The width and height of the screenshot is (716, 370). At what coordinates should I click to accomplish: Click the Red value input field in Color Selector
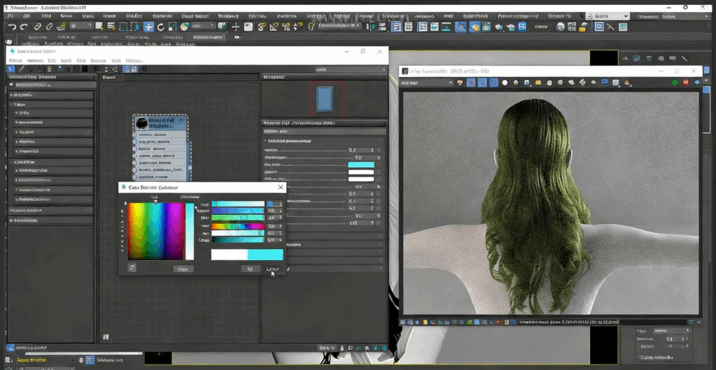coord(274,204)
